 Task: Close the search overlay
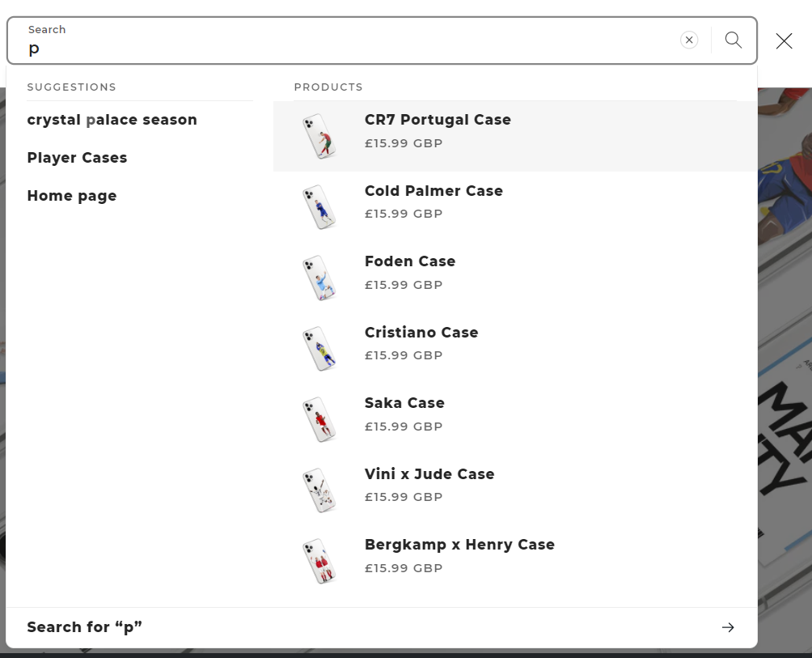[x=784, y=41]
